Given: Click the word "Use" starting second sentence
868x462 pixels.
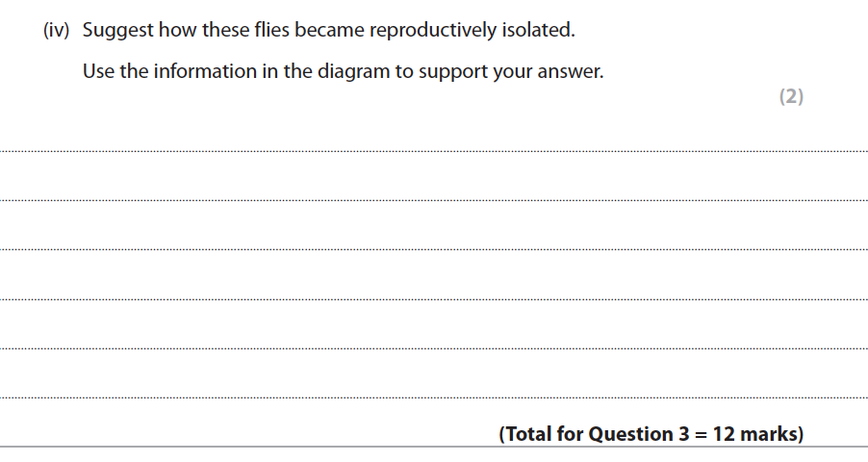Looking at the screenshot, I should 98,72.
